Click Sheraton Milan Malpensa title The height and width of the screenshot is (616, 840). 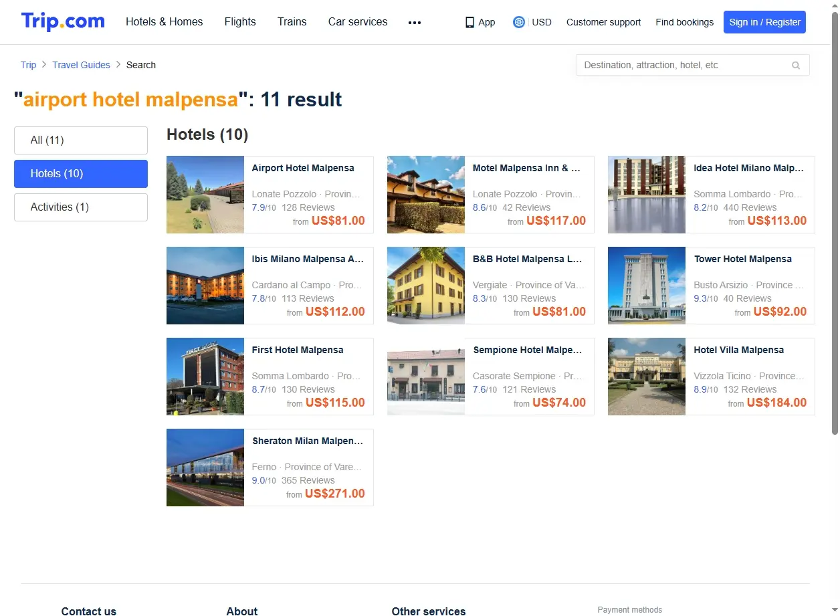pos(308,441)
